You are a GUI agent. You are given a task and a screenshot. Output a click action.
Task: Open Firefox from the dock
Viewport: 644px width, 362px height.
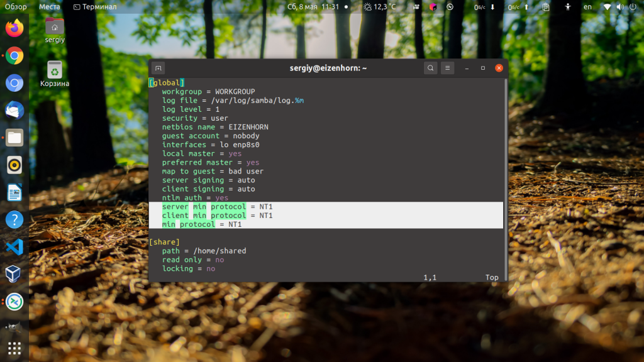pyautogui.click(x=14, y=28)
